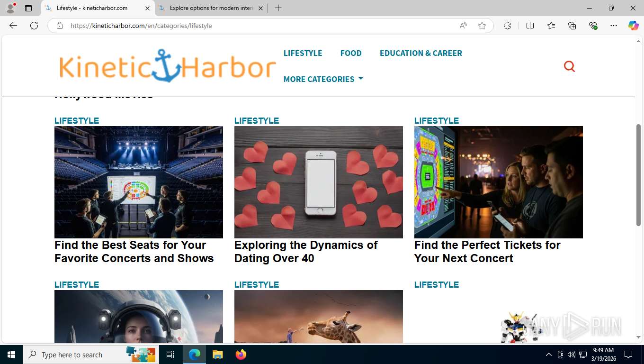Open the profile icon in the browser title bar
Viewport: 644px width, 364px height.
click(10, 8)
